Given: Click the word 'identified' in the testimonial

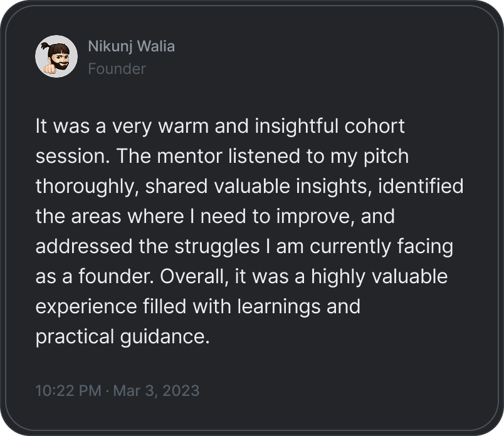Looking at the screenshot, I should (x=421, y=186).
